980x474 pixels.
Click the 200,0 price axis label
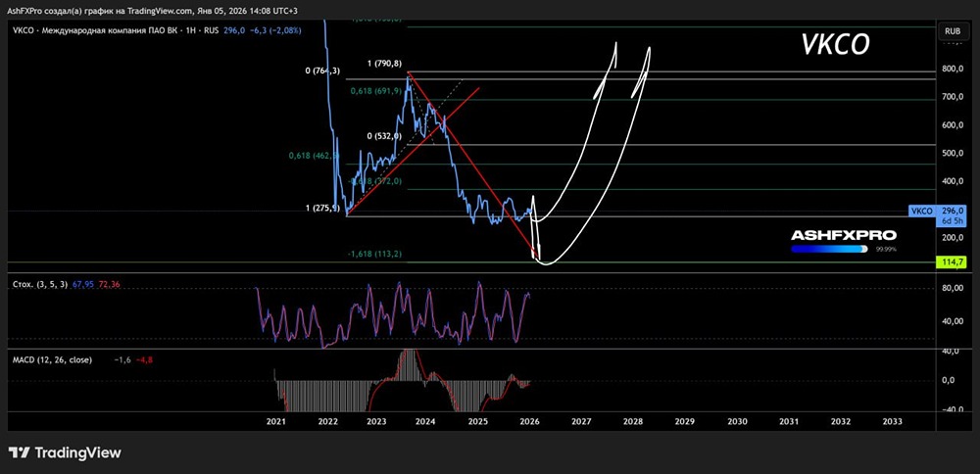point(954,237)
